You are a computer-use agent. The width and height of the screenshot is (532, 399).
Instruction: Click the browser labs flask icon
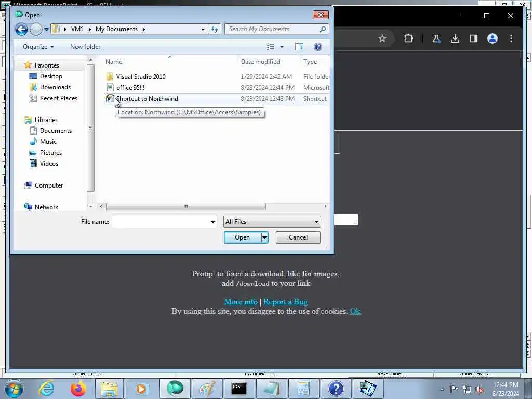click(x=436, y=38)
